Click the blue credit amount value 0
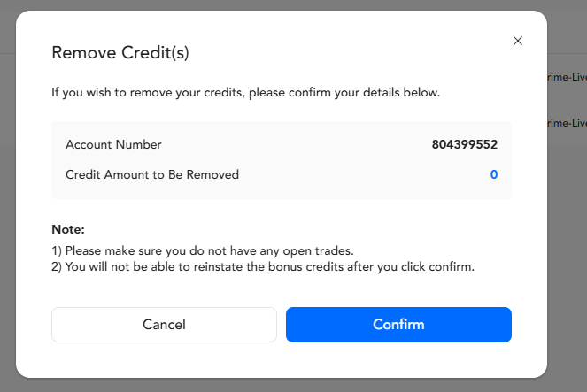This screenshot has width=587, height=392. (x=494, y=174)
